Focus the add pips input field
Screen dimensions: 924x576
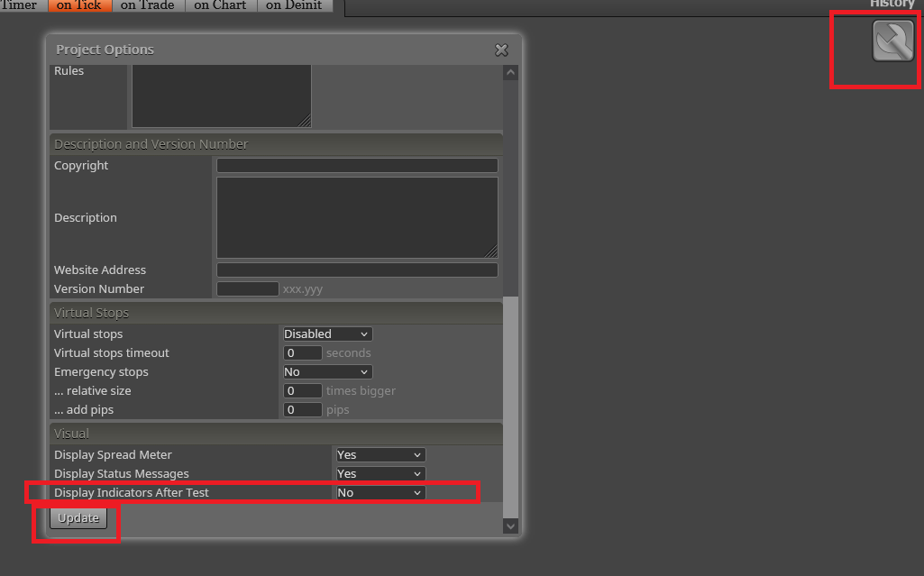coord(302,409)
